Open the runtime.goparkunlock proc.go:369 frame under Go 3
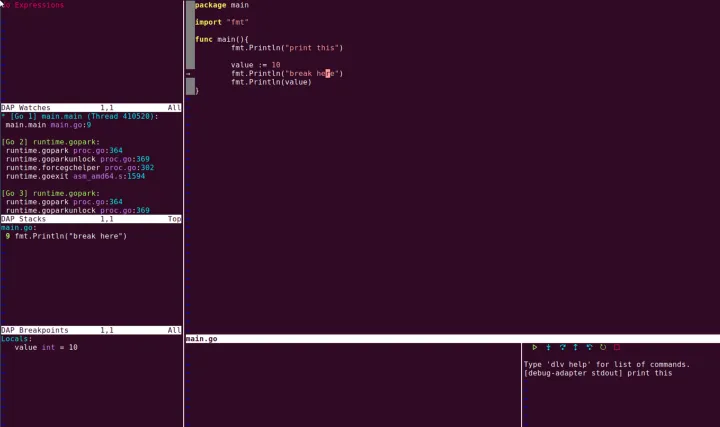The height and width of the screenshot is (427, 720). tap(78, 210)
